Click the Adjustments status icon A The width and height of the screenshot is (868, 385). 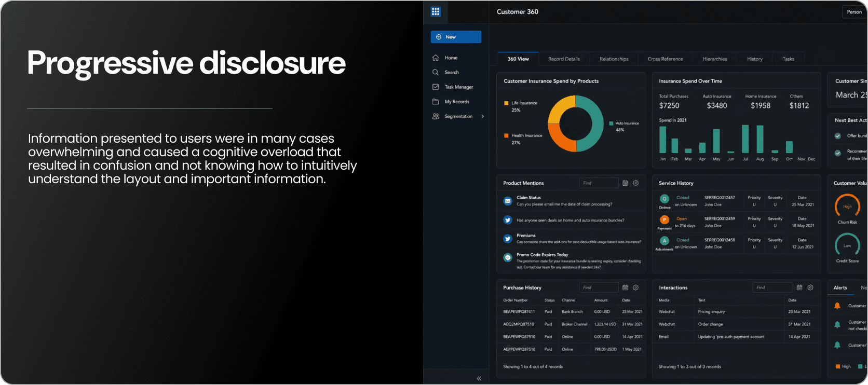point(664,241)
